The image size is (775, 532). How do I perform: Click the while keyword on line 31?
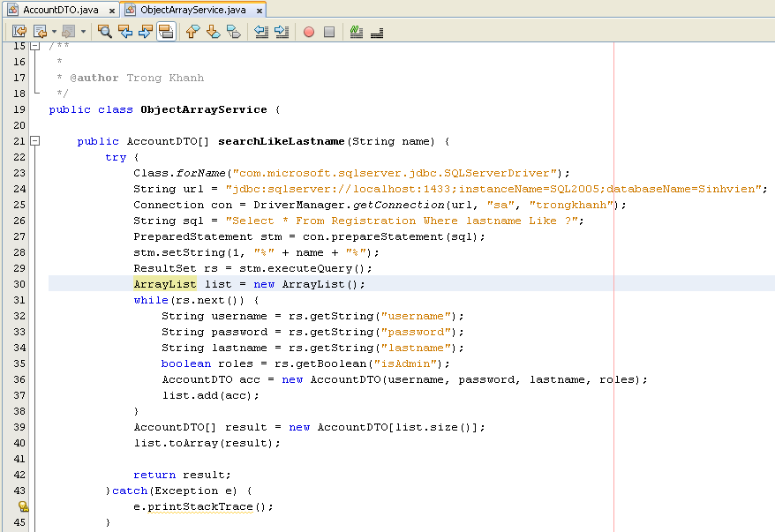[x=151, y=300]
